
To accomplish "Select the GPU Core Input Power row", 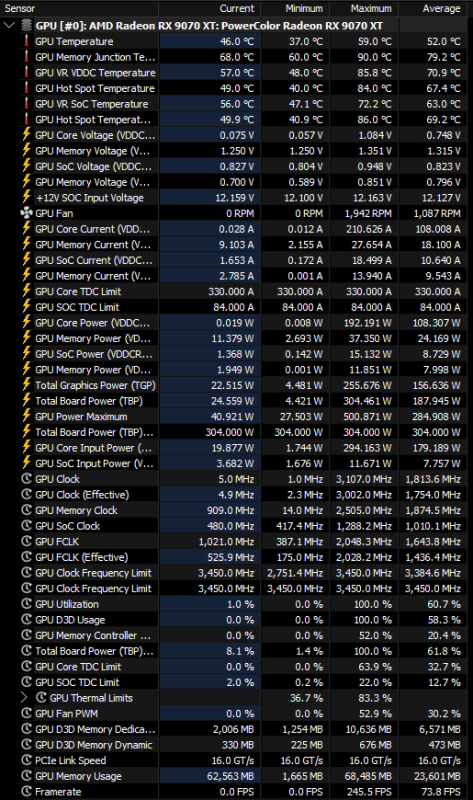I will click(x=234, y=447).
